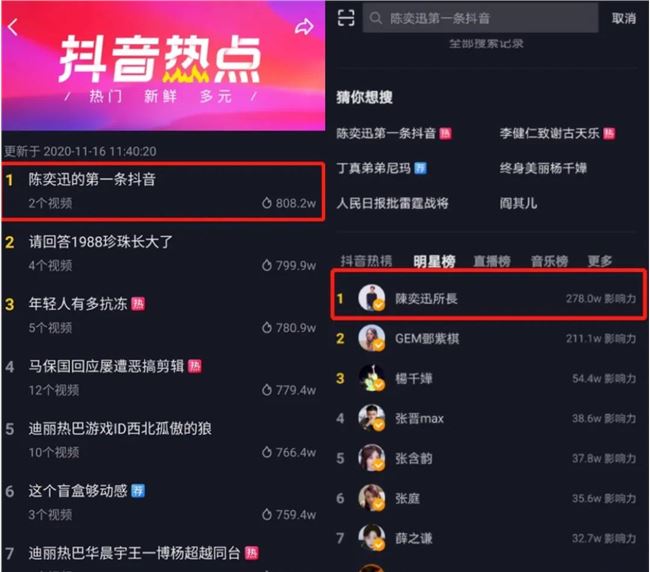Switch to the 直播榜 tab
Viewport: 650px width, 572px height.
492,261
